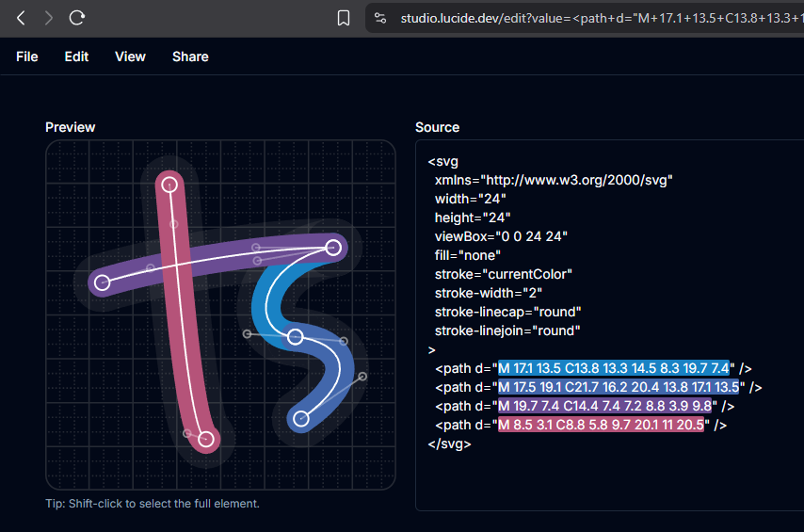Image resolution: width=804 pixels, height=532 pixels.
Task: Open the View menu
Action: tap(130, 56)
